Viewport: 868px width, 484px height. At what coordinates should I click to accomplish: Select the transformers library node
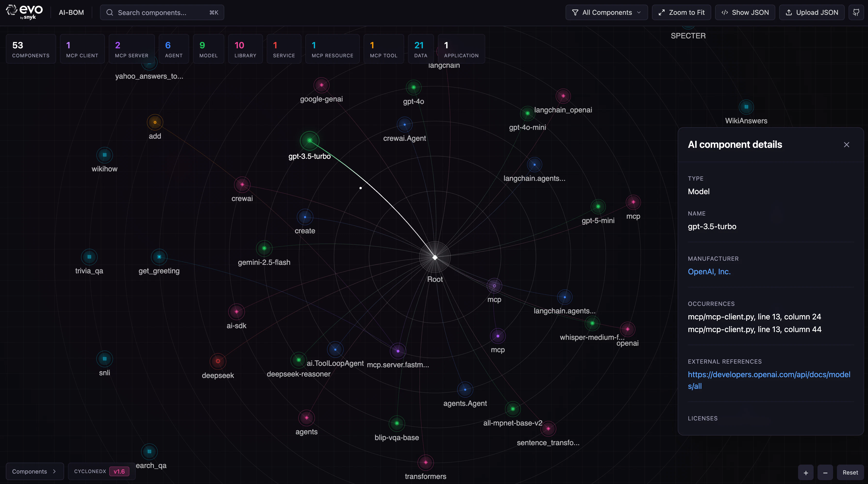(x=426, y=462)
